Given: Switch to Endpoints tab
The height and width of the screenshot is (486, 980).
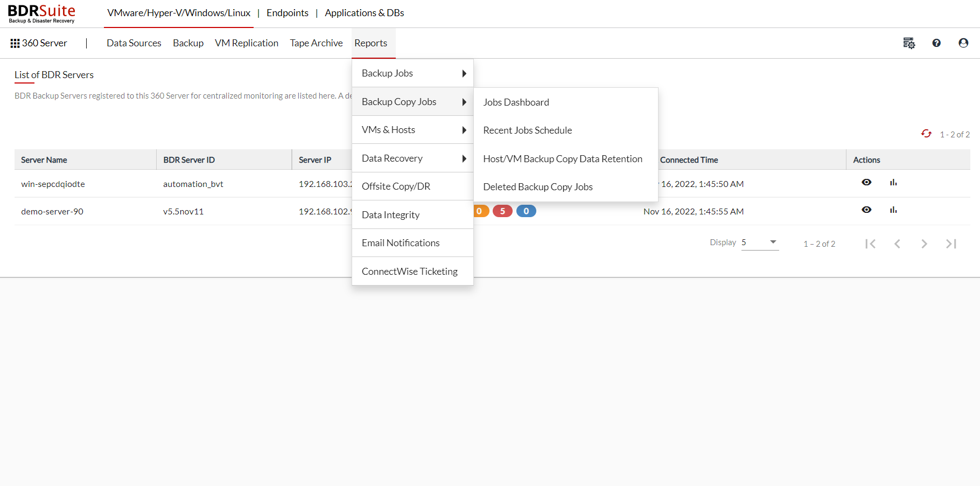Looking at the screenshot, I should pyautogui.click(x=288, y=13).
